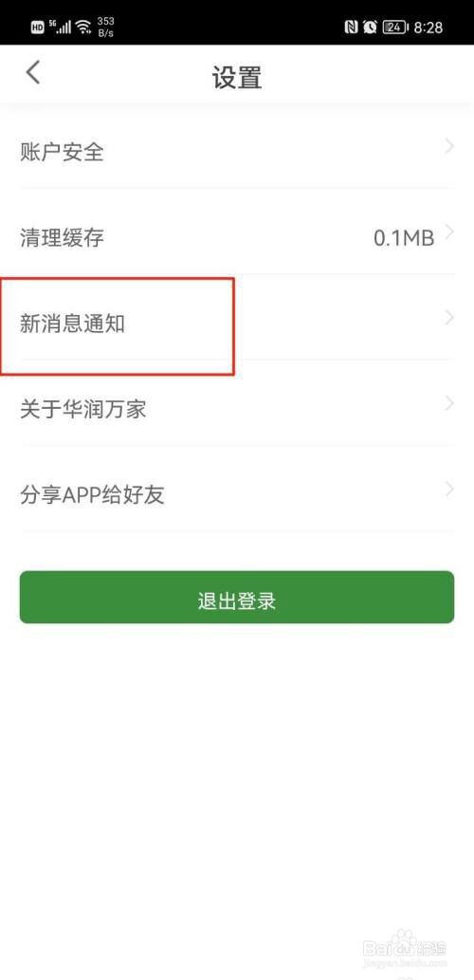This screenshot has height=980, width=474.
Task: Open the chevron next to 关于华润万家
Action: click(x=449, y=404)
